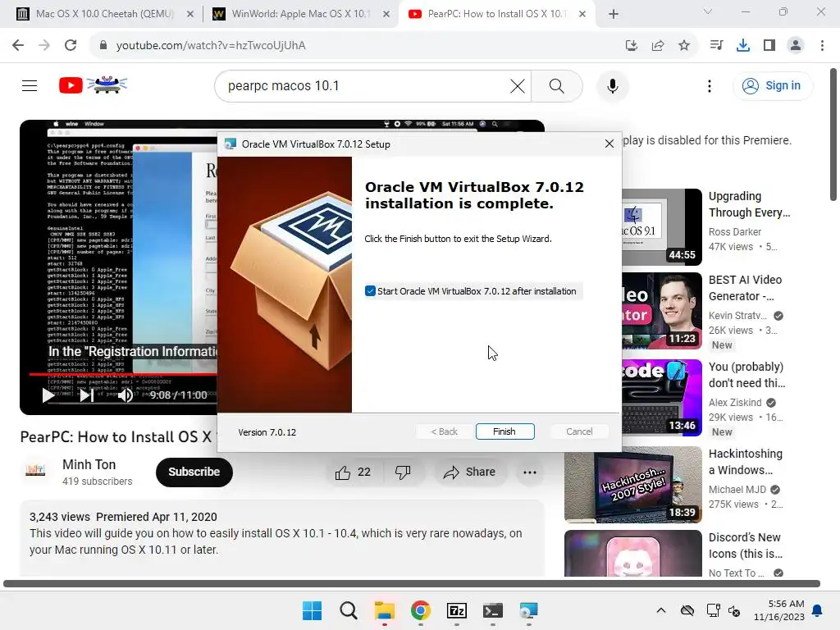
Task: Play the PearPC video
Action: point(48,395)
